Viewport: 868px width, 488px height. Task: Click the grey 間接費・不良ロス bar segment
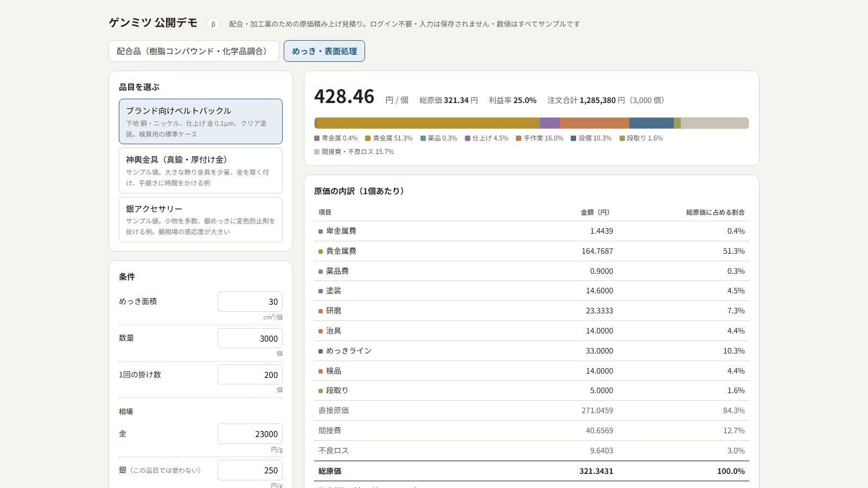(x=715, y=123)
